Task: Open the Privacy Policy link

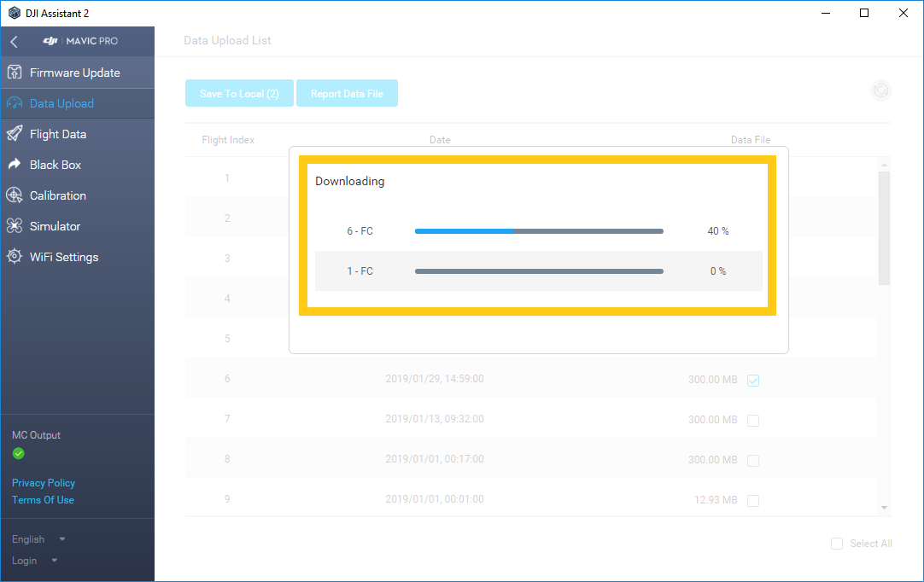Action: click(x=44, y=482)
